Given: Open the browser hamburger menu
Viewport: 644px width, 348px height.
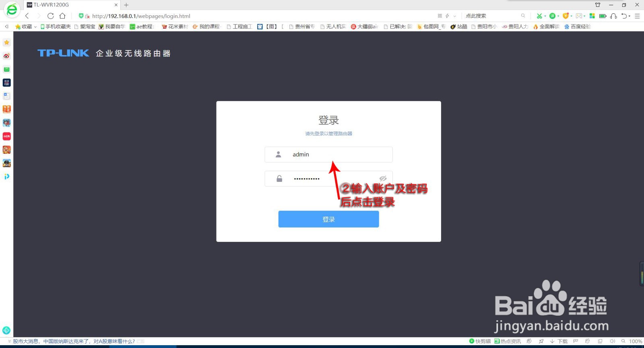Looking at the screenshot, I should coord(637,16).
